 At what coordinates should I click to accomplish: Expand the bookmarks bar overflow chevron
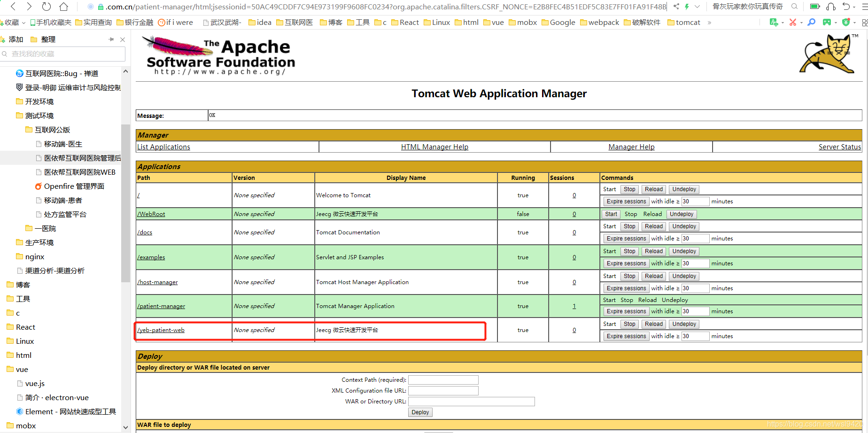point(709,23)
